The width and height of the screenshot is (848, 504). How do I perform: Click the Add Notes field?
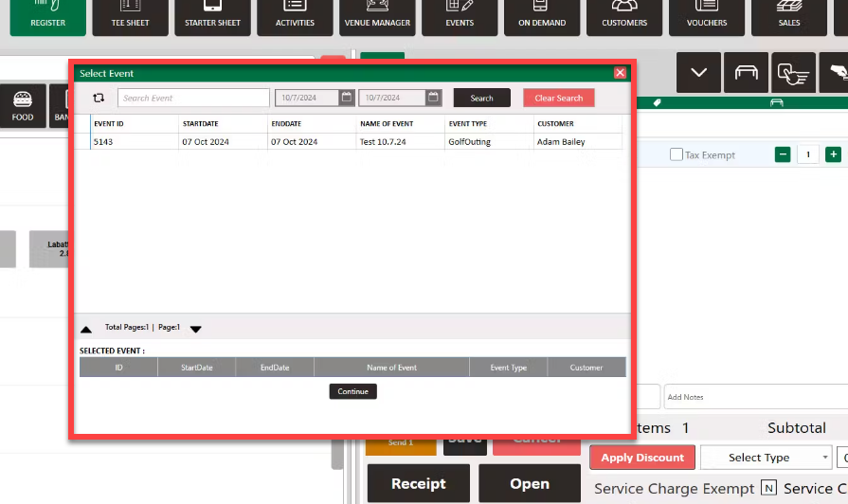(x=756, y=397)
